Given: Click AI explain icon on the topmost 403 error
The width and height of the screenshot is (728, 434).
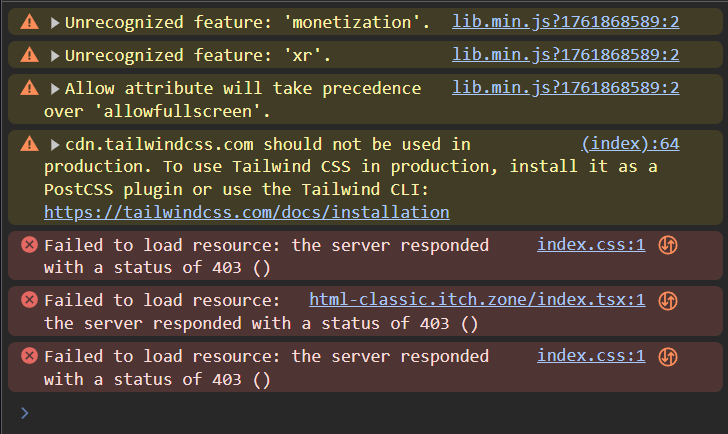Looking at the screenshot, I should pos(668,244).
